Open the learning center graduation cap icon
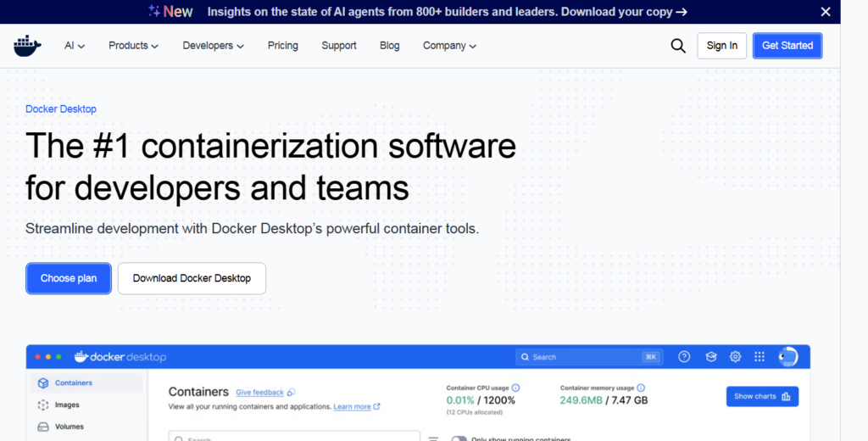Screen dimensions: 868x441 click(x=711, y=357)
